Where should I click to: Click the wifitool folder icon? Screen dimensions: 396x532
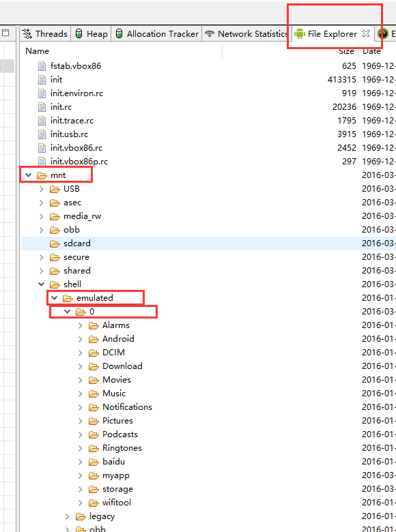(x=94, y=503)
